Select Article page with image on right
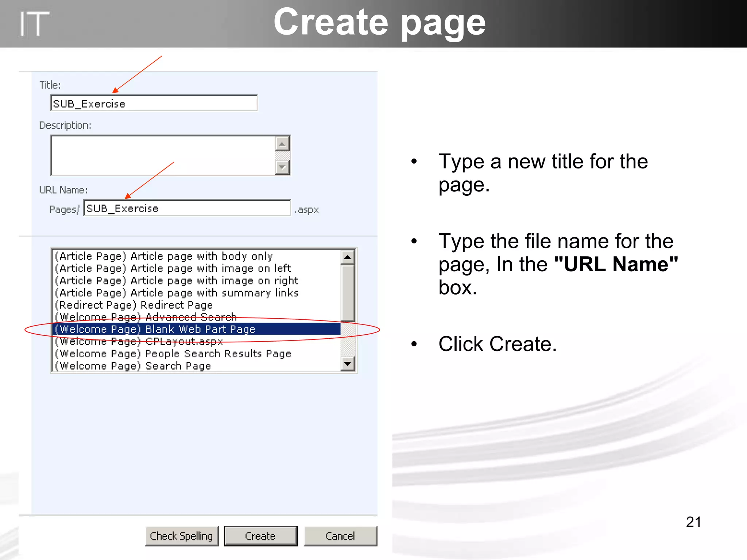This screenshot has height=560, width=747. coord(197,280)
